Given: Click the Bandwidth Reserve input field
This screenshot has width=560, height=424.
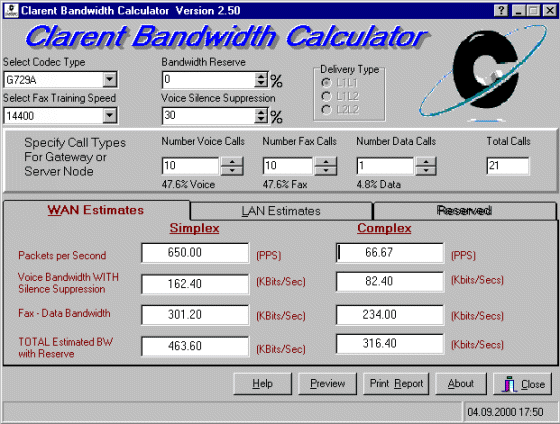Looking at the screenshot, I should (x=209, y=80).
